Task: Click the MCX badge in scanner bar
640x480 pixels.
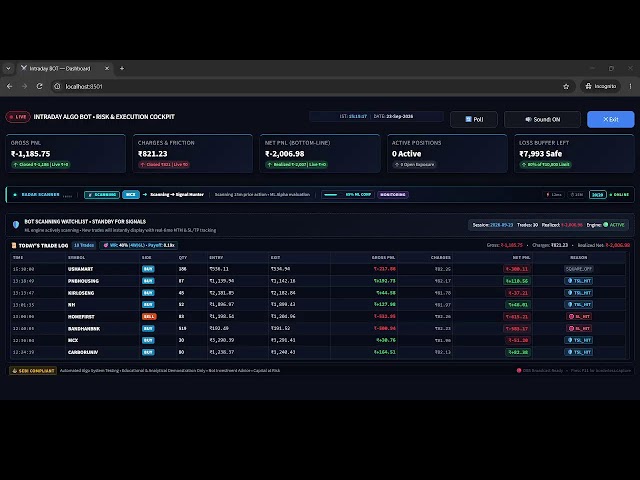Action: click(131, 195)
